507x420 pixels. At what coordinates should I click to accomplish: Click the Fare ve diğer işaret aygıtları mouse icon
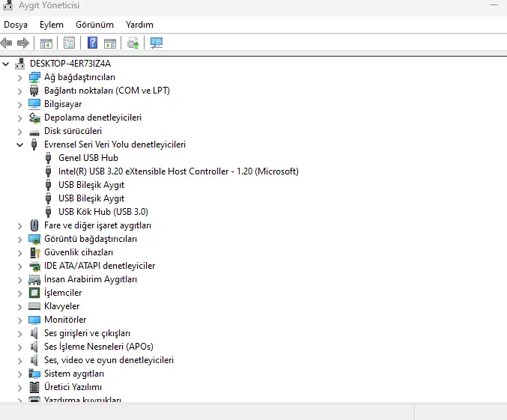pyautogui.click(x=34, y=225)
